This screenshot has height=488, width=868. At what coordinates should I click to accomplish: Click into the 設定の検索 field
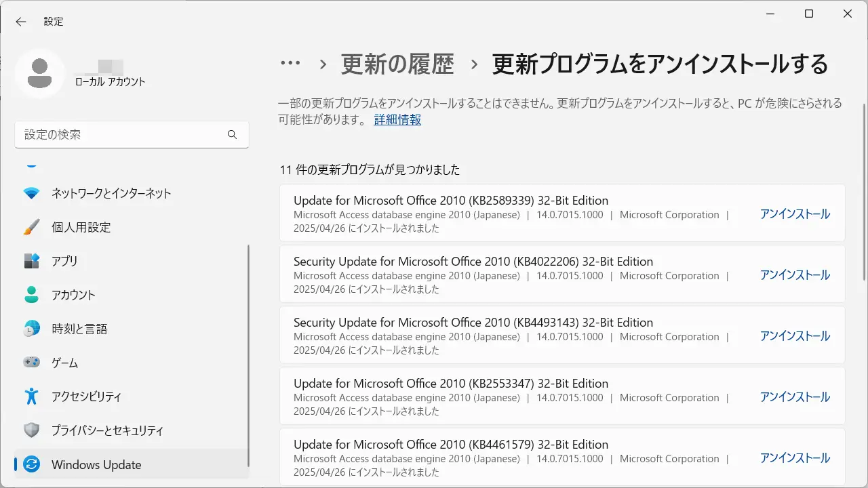pyautogui.click(x=122, y=135)
